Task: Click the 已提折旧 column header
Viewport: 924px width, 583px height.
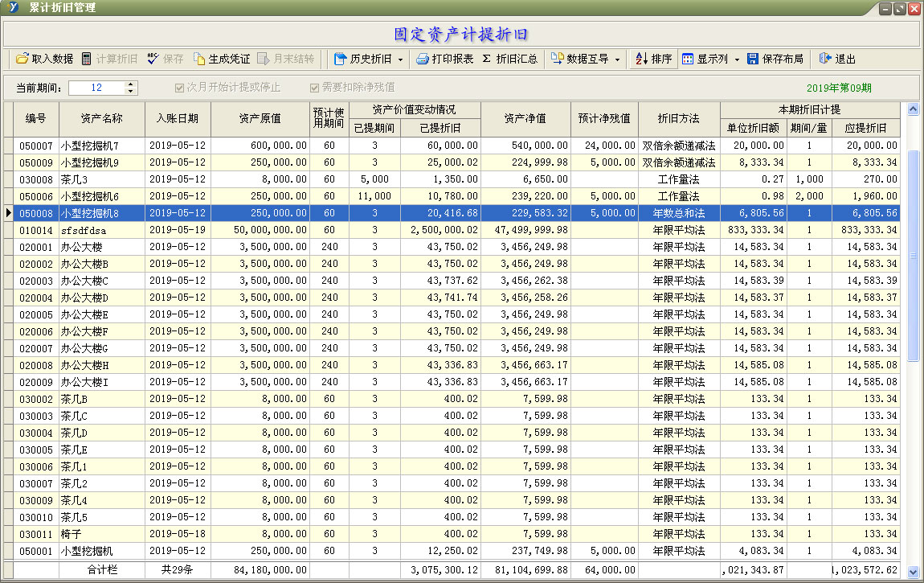Action: (x=440, y=128)
